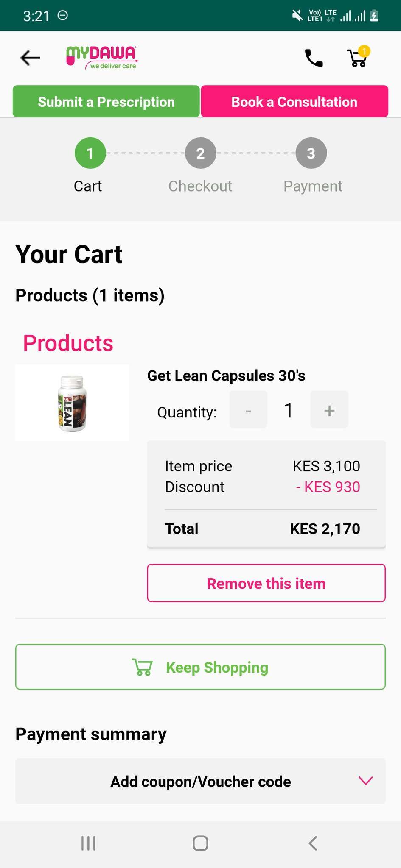Select step 1 Cart circle

coord(90,153)
